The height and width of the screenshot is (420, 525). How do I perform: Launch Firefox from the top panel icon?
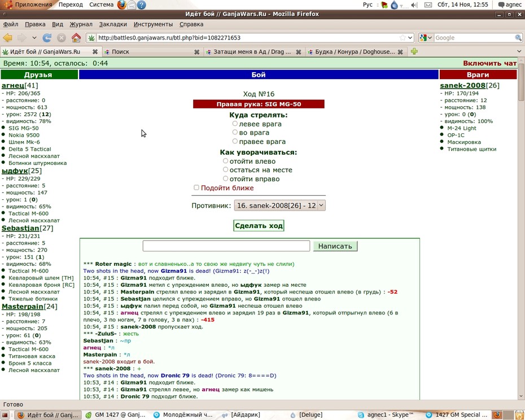coord(122,5)
